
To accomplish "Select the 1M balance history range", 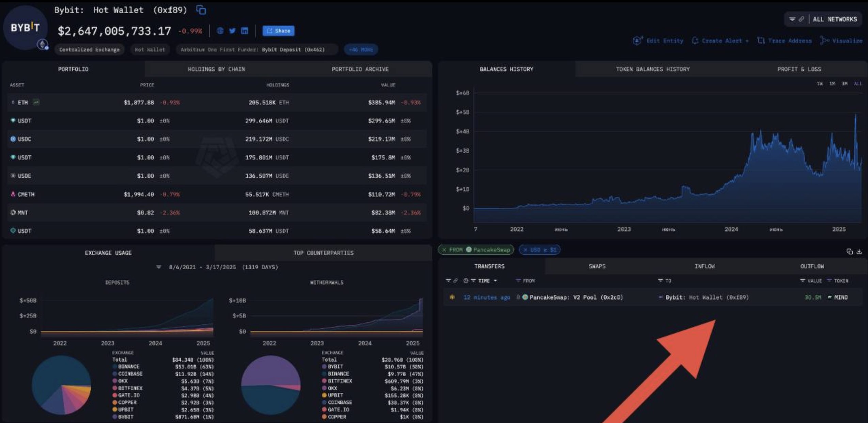I will click(832, 84).
